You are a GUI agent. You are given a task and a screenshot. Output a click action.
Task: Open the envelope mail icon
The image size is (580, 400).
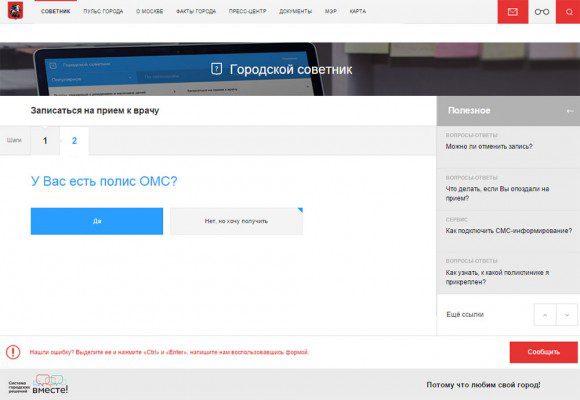(x=513, y=12)
